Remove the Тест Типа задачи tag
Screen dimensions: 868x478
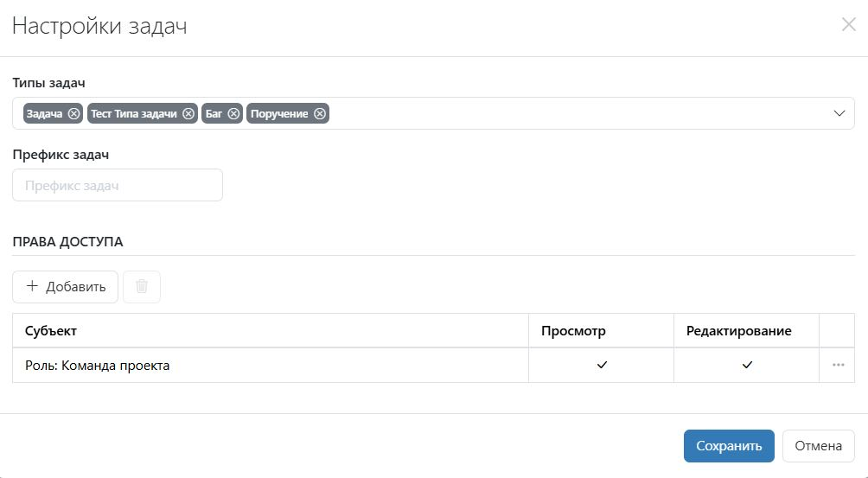pos(188,114)
